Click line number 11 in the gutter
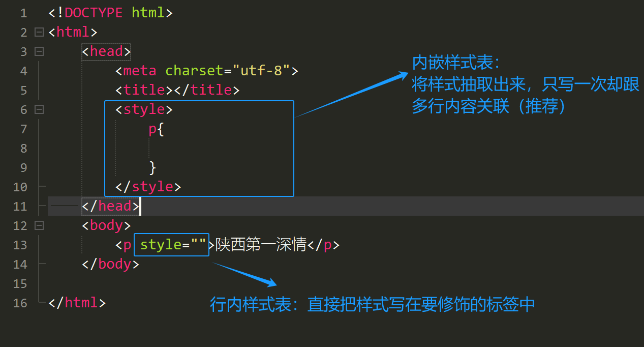The width and height of the screenshot is (644, 347). (20, 207)
